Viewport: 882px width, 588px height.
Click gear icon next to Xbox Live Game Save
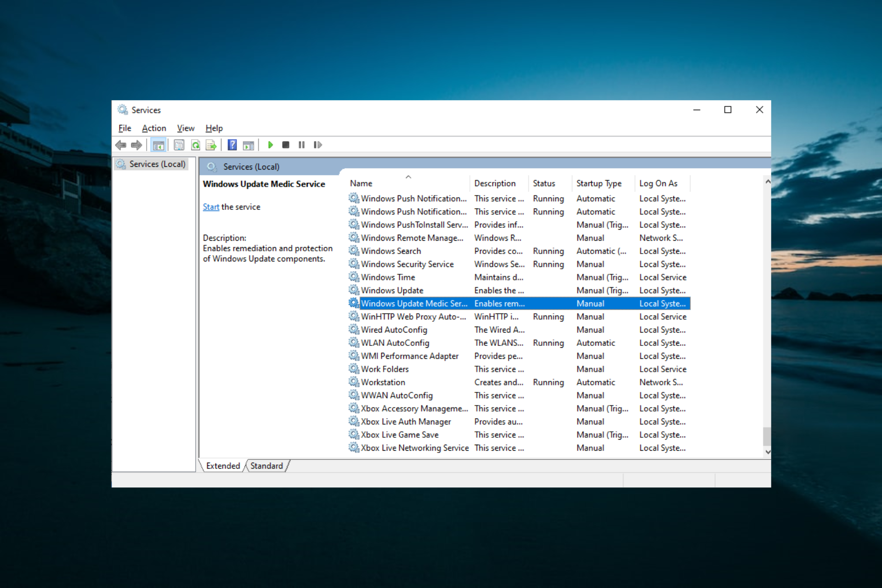[354, 435]
